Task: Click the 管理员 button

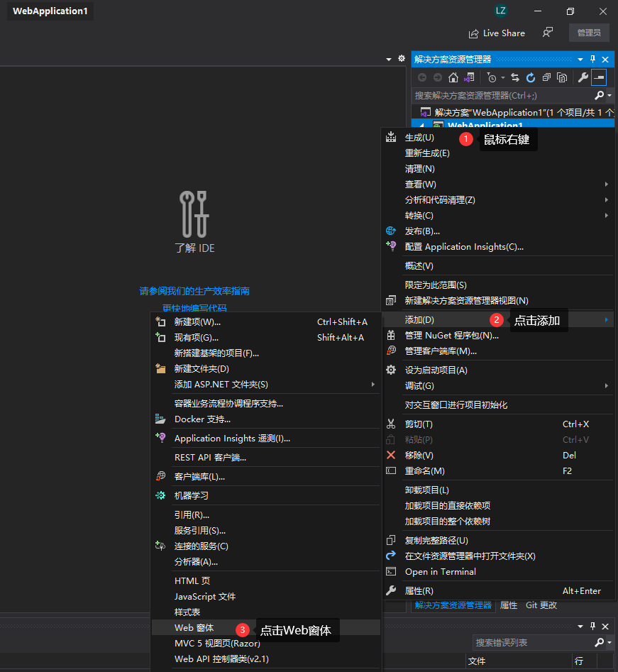Action: (589, 33)
